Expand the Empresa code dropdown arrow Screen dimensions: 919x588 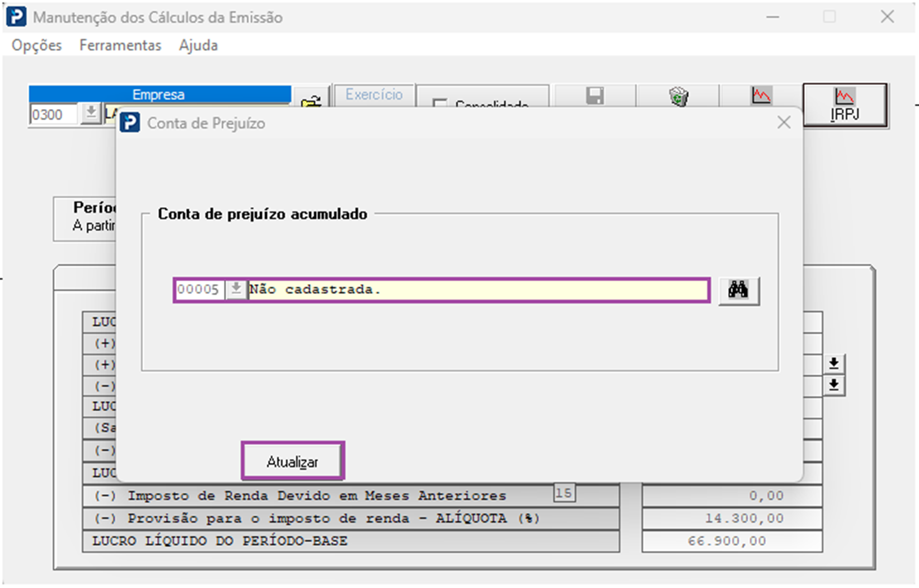tap(90, 114)
